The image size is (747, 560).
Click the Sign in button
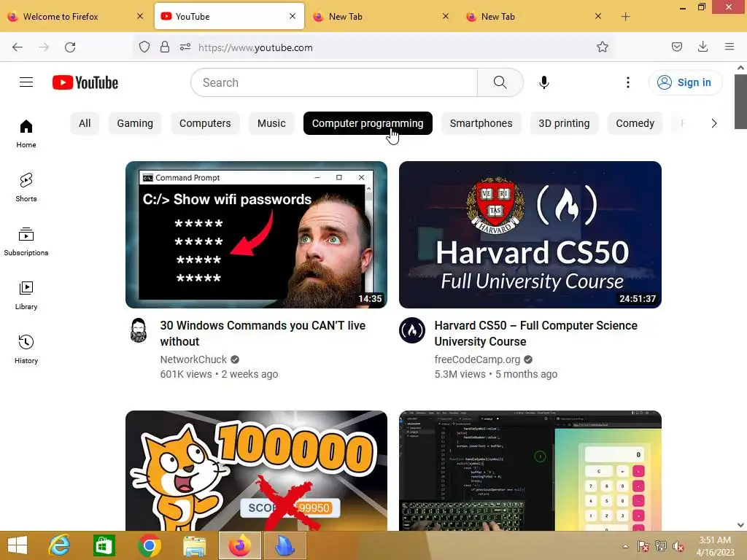(x=685, y=82)
